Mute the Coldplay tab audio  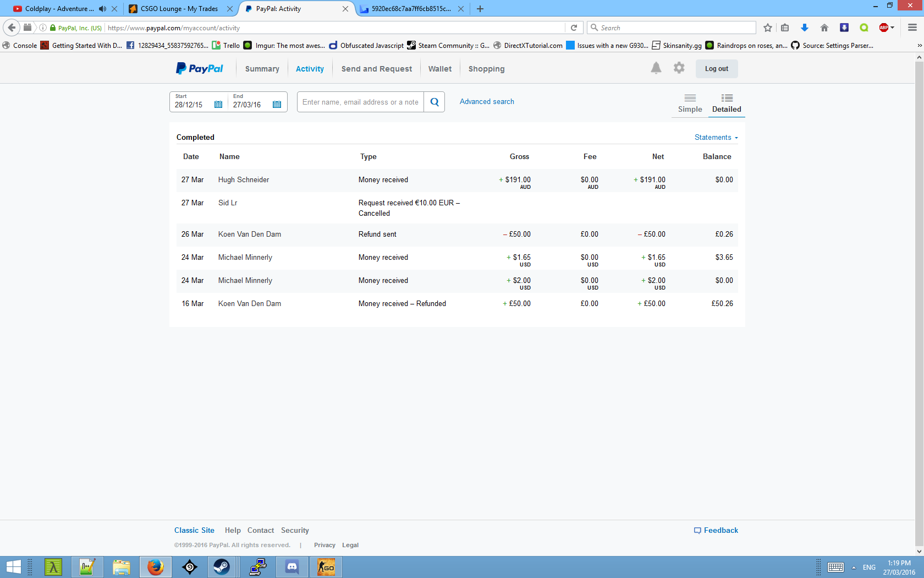pos(102,9)
